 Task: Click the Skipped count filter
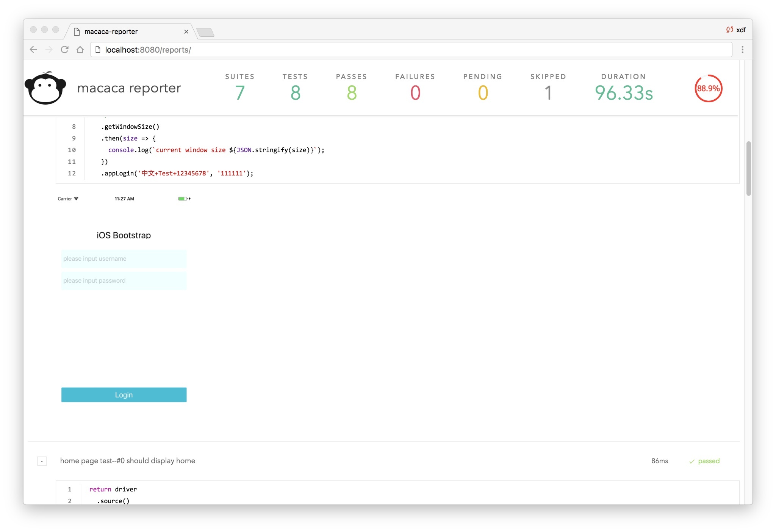[548, 92]
